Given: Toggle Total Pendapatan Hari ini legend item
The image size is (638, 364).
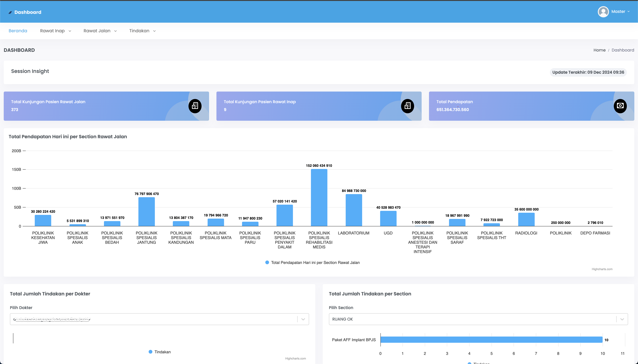Looking at the screenshot, I should coord(315,263).
